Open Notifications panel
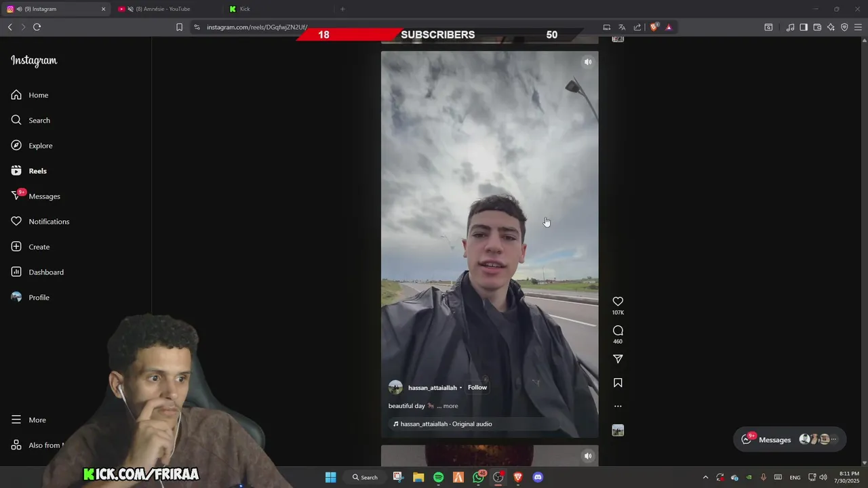This screenshot has width=868, height=488. (x=40, y=222)
